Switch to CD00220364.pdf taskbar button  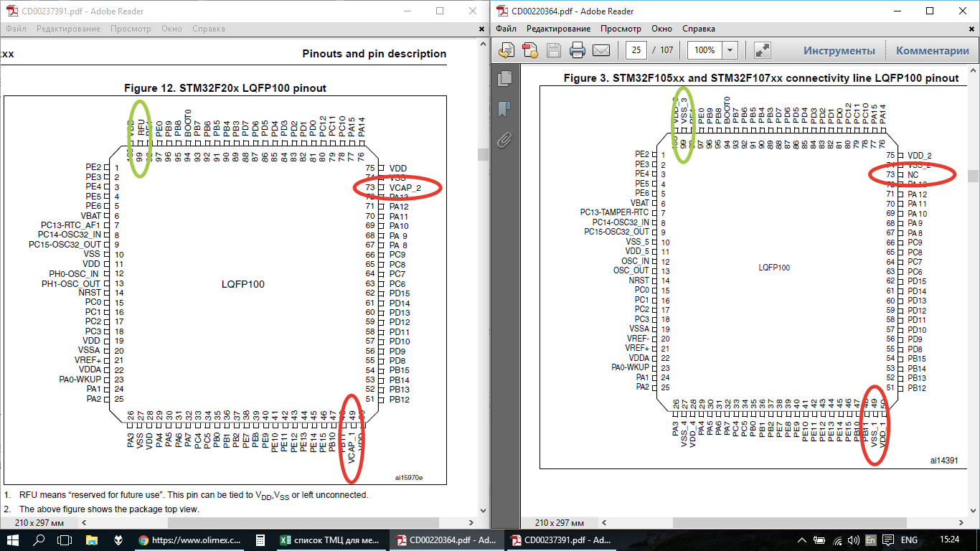446,540
